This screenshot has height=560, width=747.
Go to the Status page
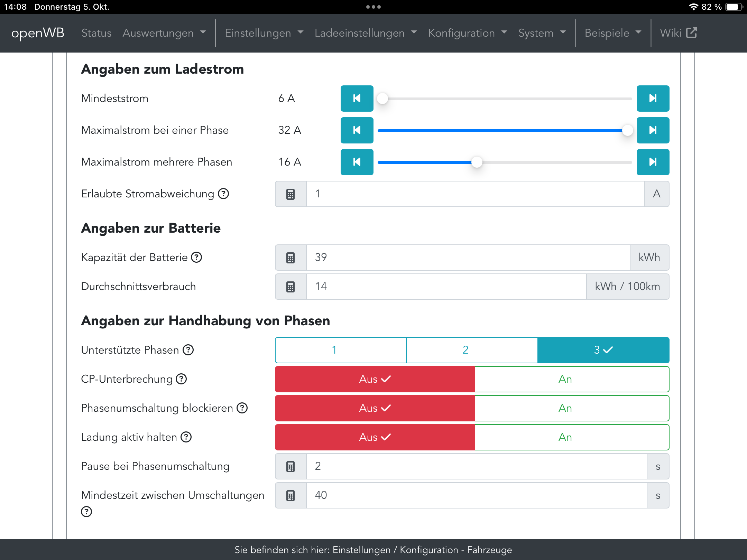[96, 33]
